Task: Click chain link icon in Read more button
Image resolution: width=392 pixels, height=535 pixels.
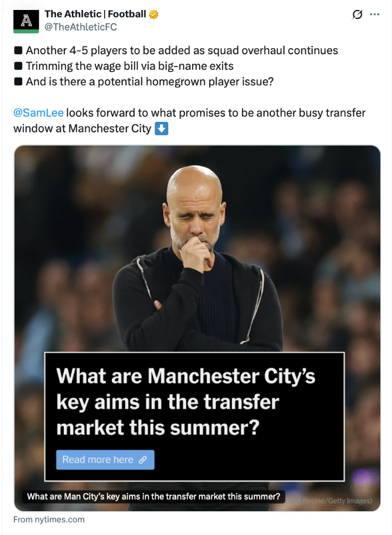Action: pos(143,460)
